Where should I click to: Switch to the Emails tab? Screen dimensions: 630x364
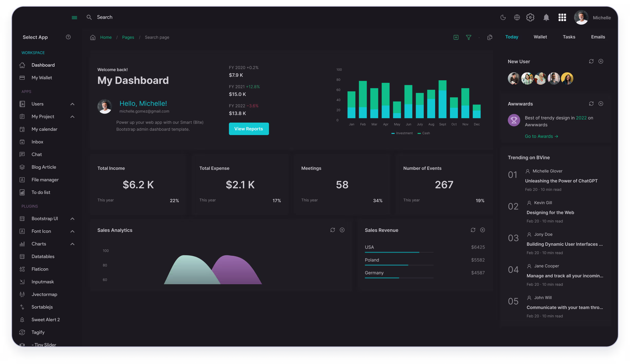598,37
